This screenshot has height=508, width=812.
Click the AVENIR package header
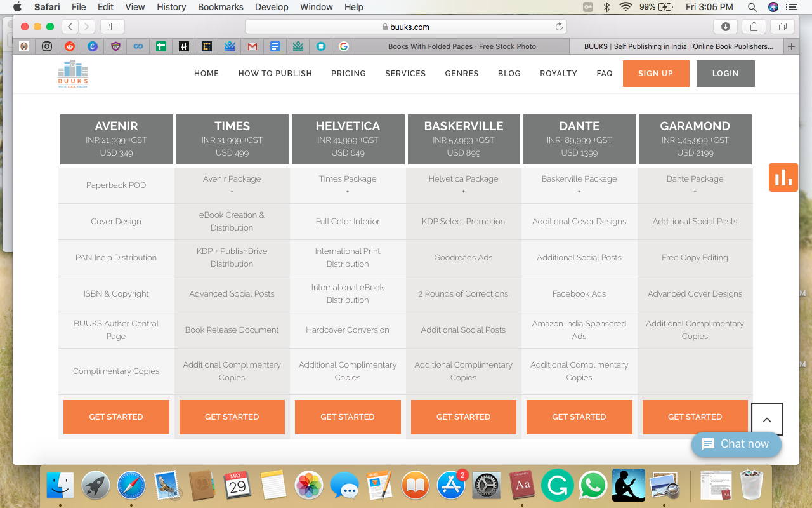tap(116, 139)
